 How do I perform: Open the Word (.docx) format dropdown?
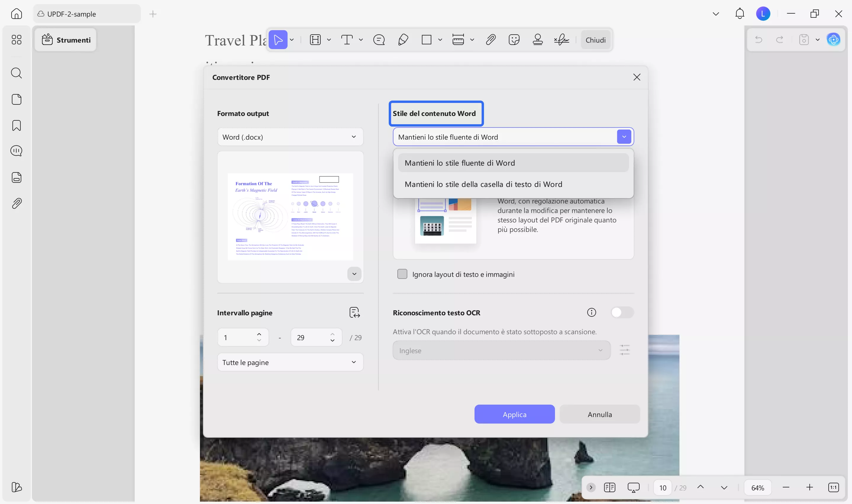pos(290,137)
